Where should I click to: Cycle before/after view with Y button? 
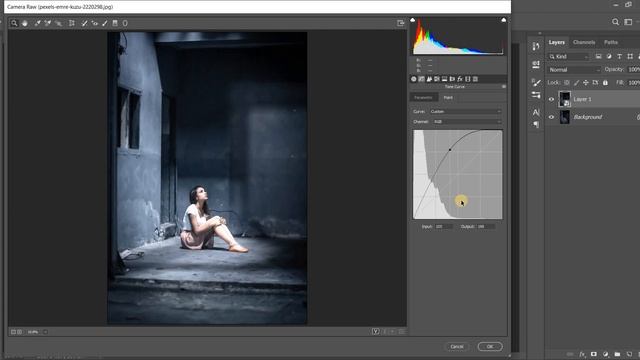pos(376,332)
